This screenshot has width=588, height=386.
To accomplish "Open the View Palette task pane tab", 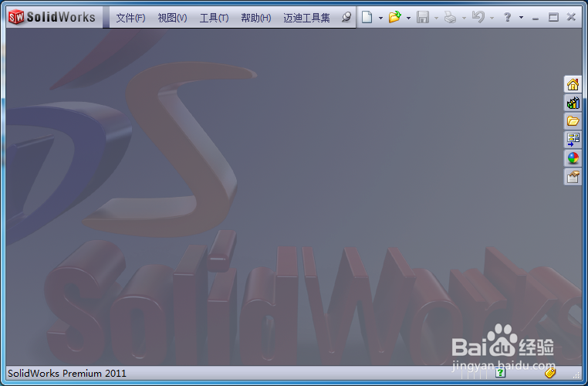I will [573, 140].
